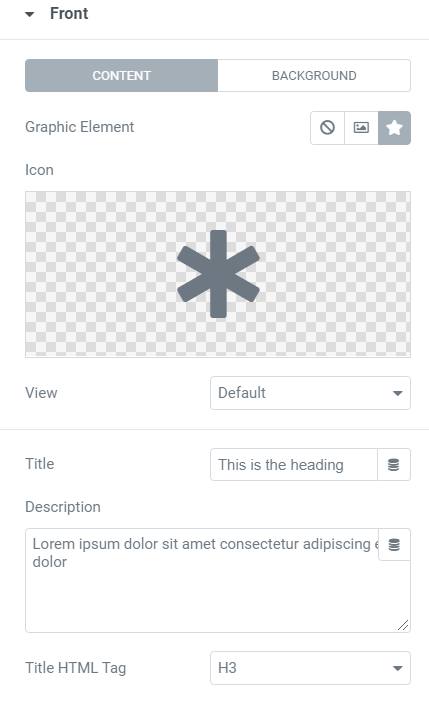The height and width of the screenshot is (701, 429).
Task: Click the Graphic Element label
Action: (x=80, y=127)
